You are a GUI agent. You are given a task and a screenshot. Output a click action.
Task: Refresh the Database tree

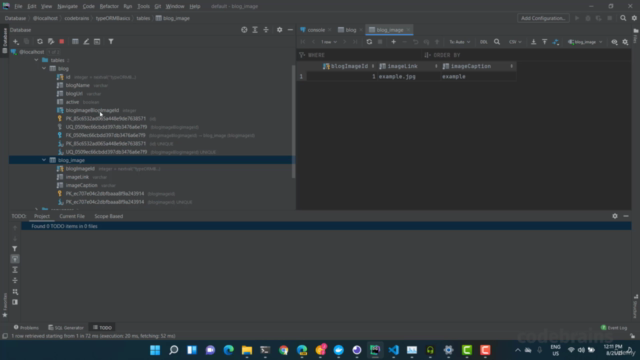coord(40,42)
